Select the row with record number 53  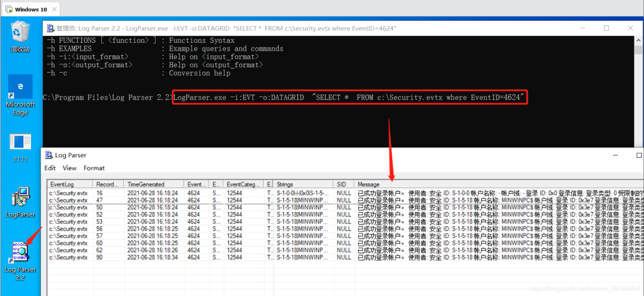pos(345,222)
